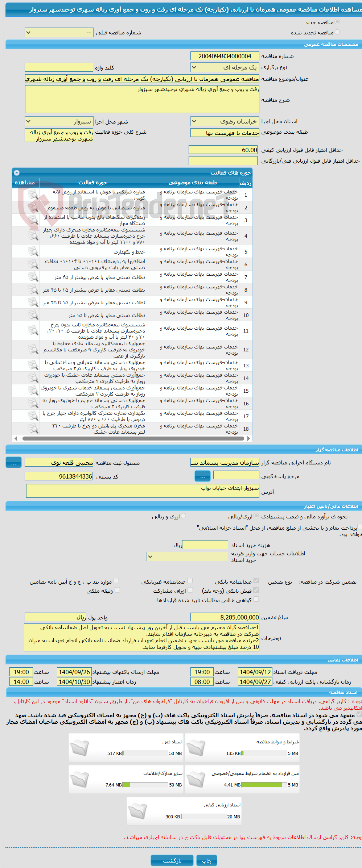Click the مهلت دریافت اسناد date field
Screen dimensions: 362x868
255,672
